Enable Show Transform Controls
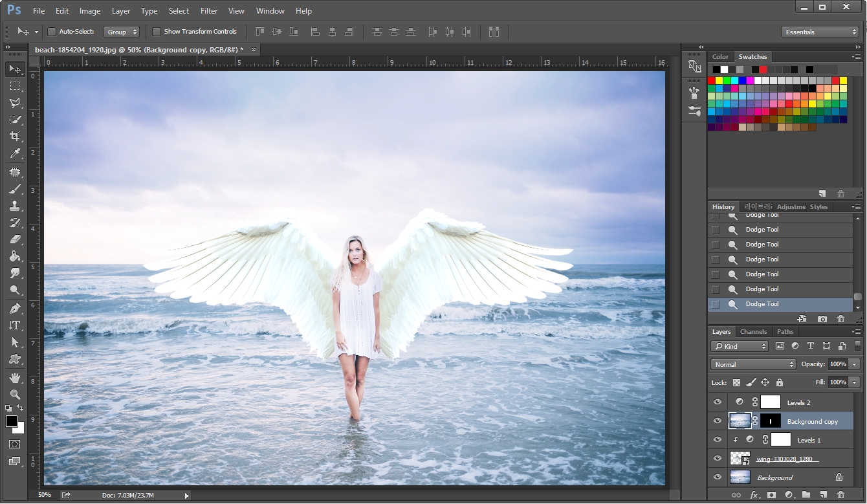This screenshot has width=867, height=504. 156,31
